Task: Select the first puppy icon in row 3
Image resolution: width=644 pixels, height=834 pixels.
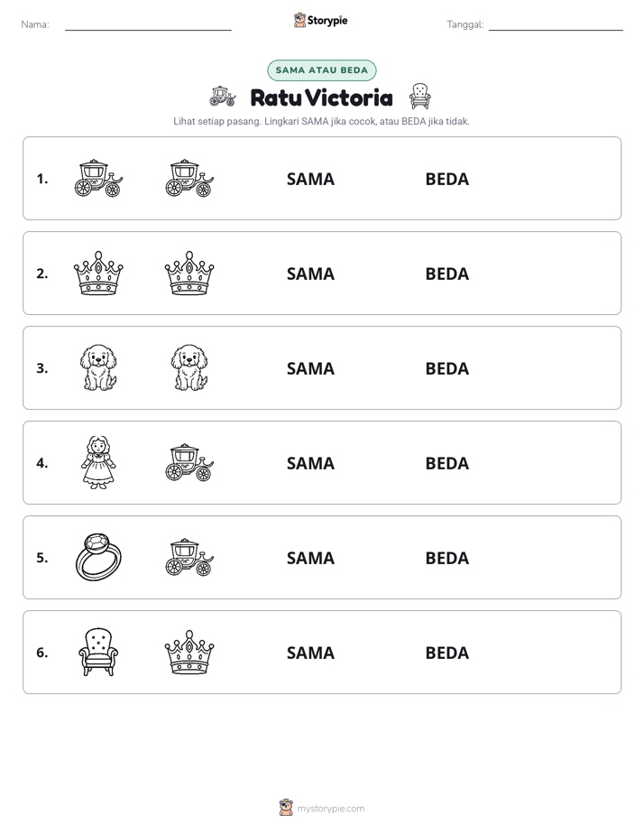Action: click(98, 367)
